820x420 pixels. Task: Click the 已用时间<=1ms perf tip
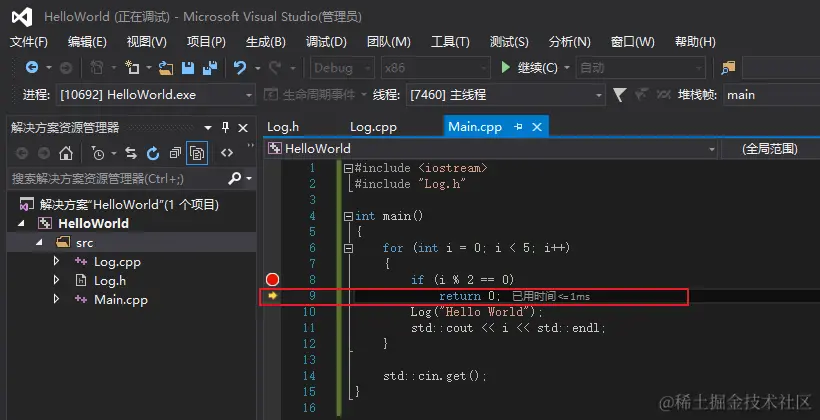point(551,296)
